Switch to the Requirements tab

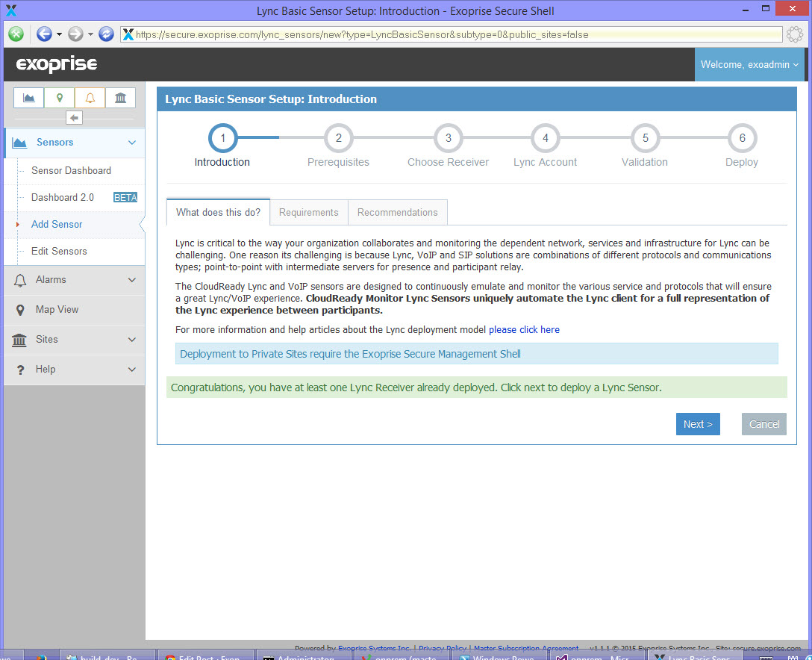pos(309,212)
